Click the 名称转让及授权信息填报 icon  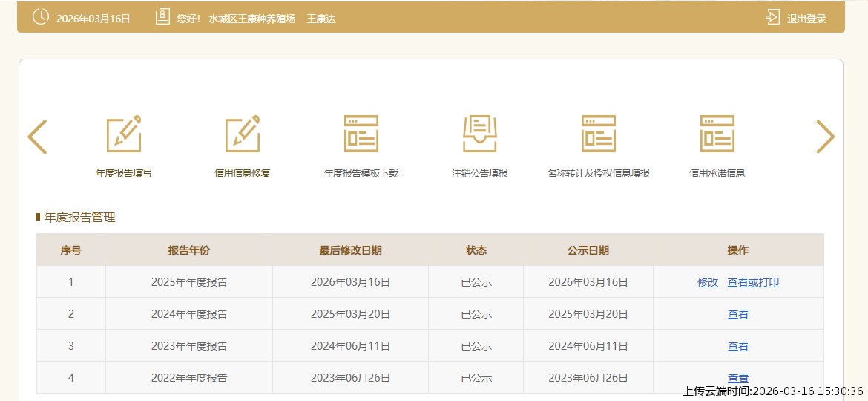coord(599,134)
